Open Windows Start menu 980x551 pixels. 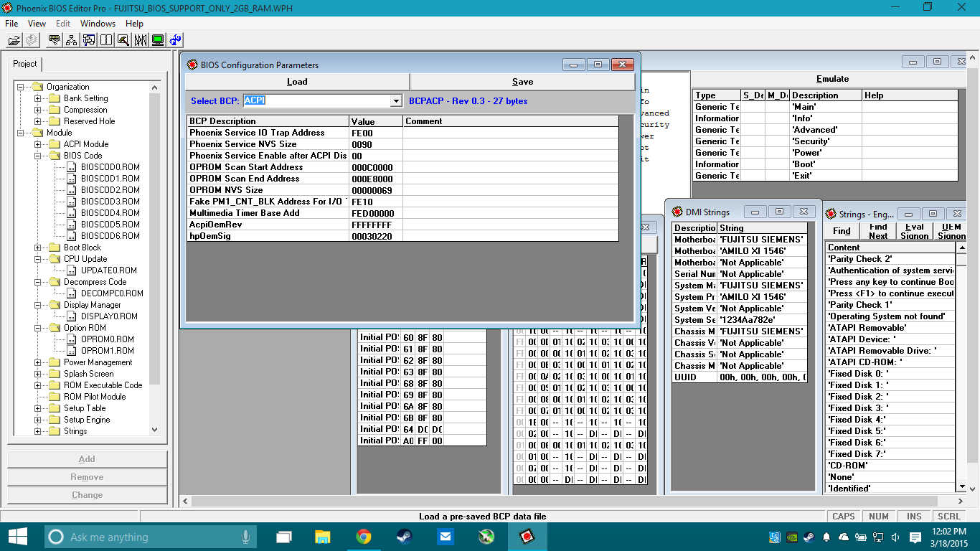(18, 536)
